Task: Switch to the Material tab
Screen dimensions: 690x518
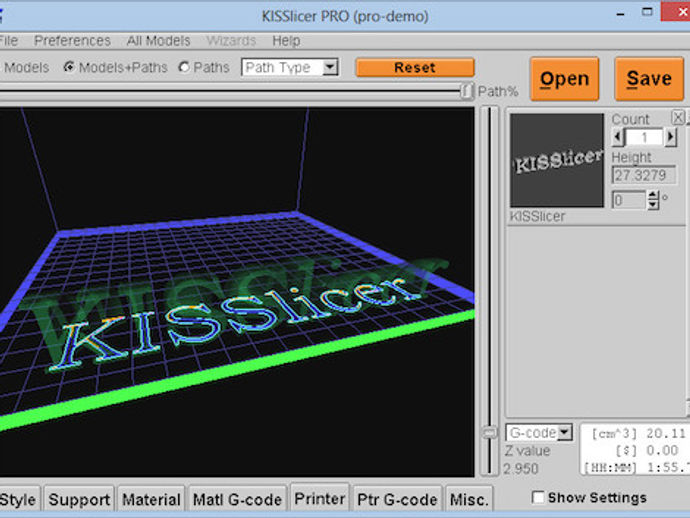Action: coord(151,500)
